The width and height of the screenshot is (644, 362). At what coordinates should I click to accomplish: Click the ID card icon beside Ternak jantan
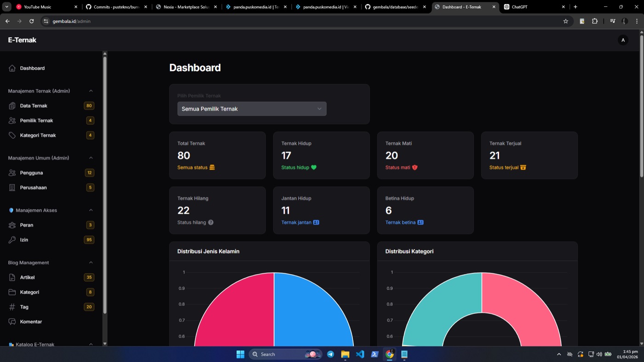[x=316, y=222]
